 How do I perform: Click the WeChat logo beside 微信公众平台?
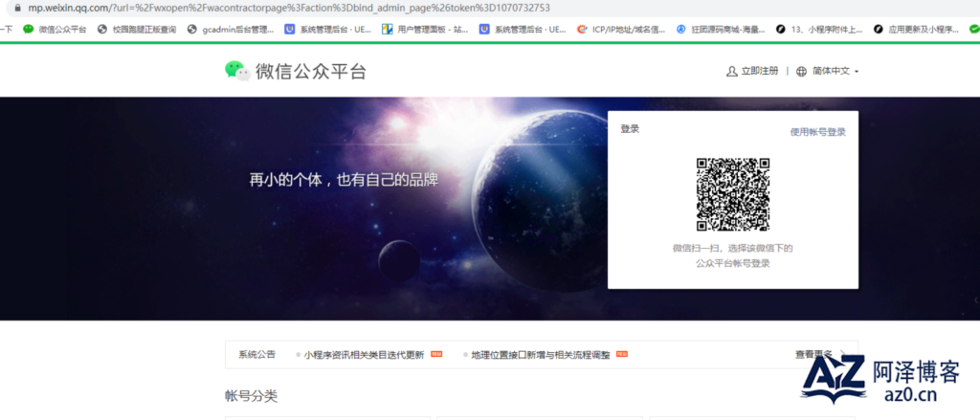tap(237, 71)
